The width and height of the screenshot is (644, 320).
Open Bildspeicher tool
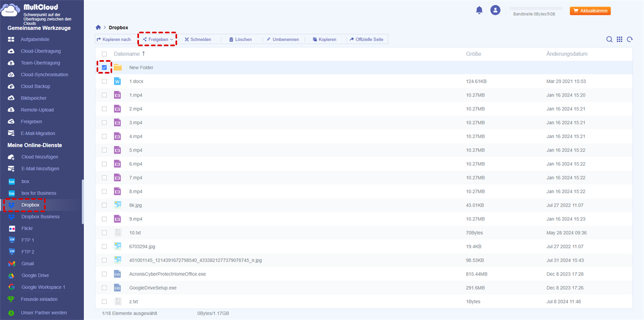(34, 98)
